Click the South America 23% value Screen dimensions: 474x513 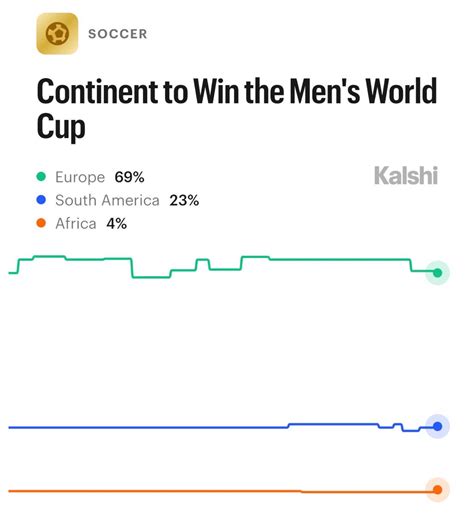pos(184,200)
